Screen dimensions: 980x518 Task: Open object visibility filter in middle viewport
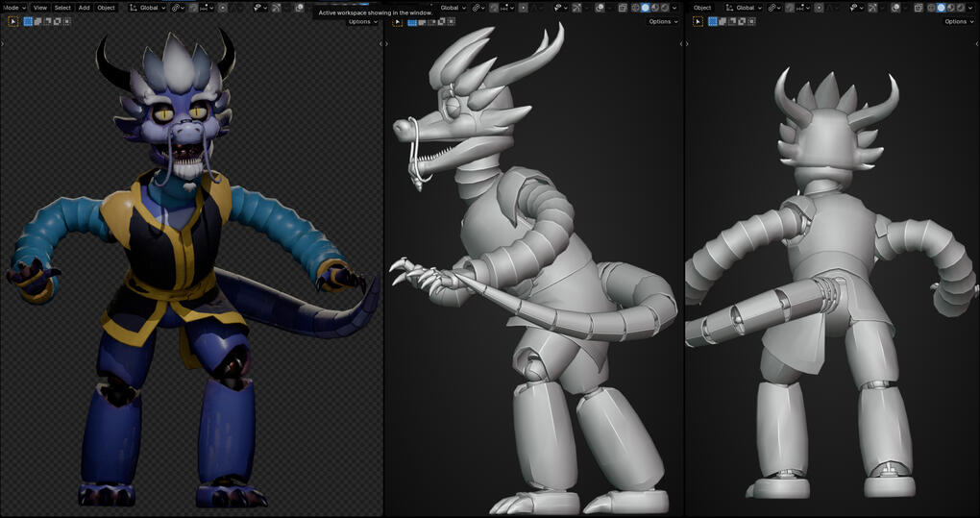click(x=561, y=8)
